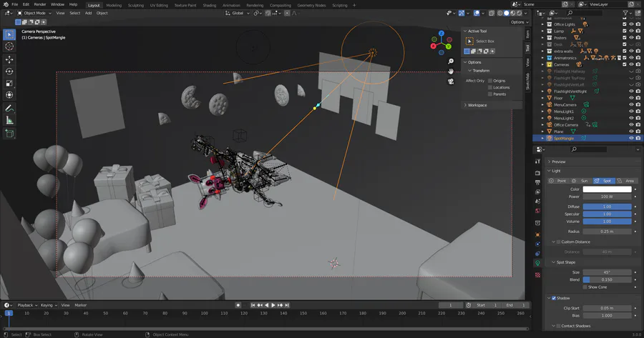Select the Scale tool

[9, 84]
